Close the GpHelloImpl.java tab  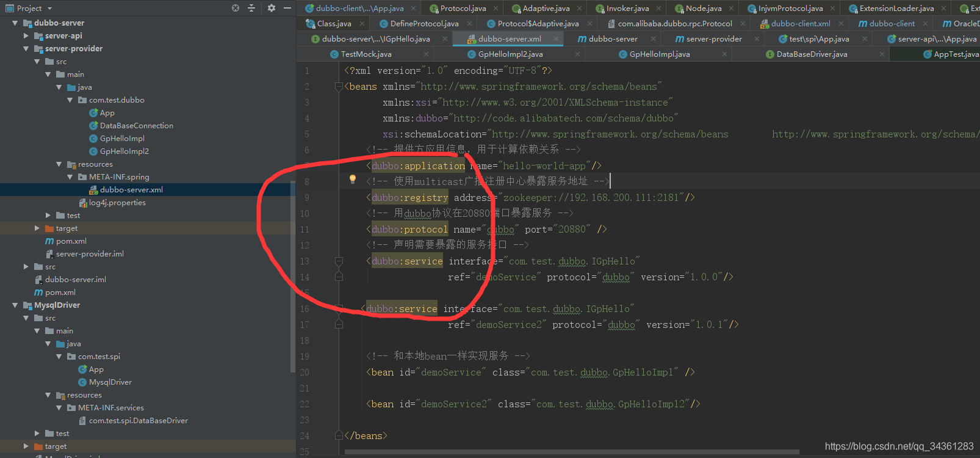724,54
